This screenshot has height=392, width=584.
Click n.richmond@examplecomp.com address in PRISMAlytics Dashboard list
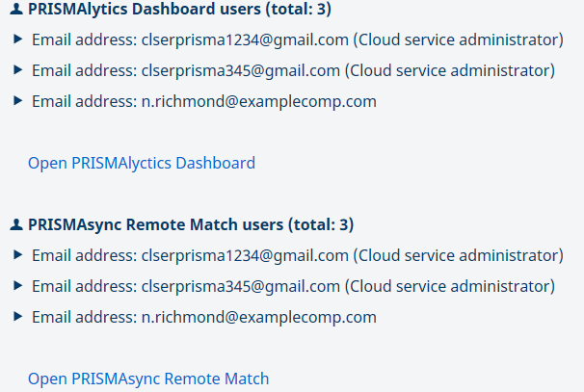259,102
